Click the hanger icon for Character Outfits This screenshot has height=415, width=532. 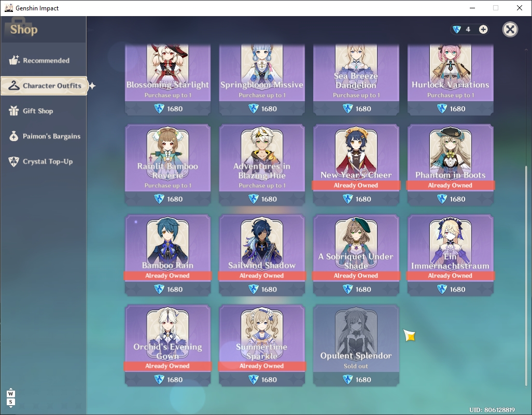(x=14, y=86)
